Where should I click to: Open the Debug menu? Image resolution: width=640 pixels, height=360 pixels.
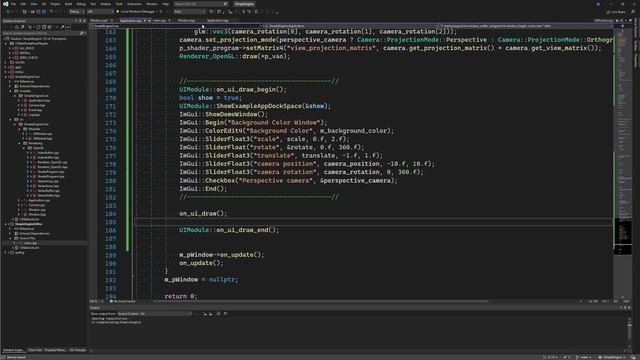81,4
